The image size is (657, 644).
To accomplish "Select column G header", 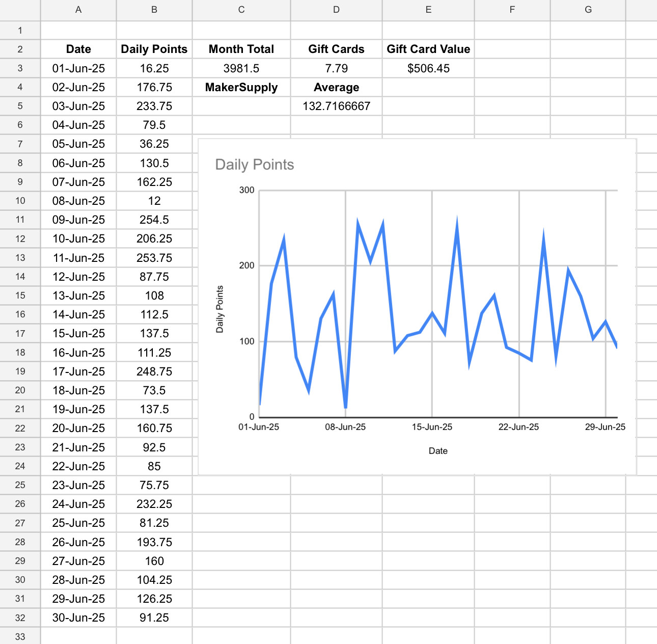I will pos(588,10).
